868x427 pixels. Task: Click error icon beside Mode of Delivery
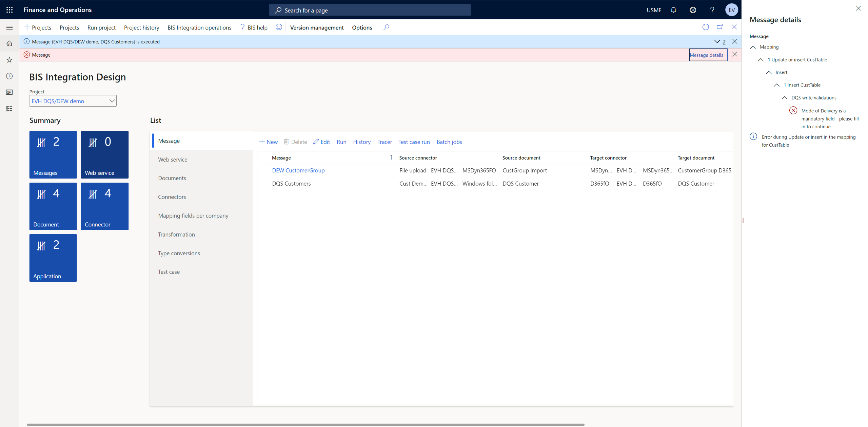pyautogui.click(x=793, y=110)
